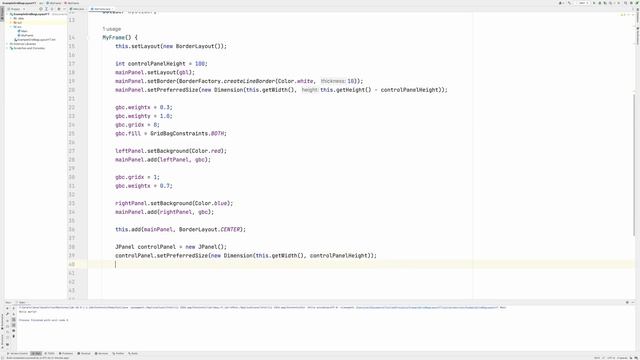Jump up the stack trace in Run panel
Screen dimensions: 640x360
point(13,308)
